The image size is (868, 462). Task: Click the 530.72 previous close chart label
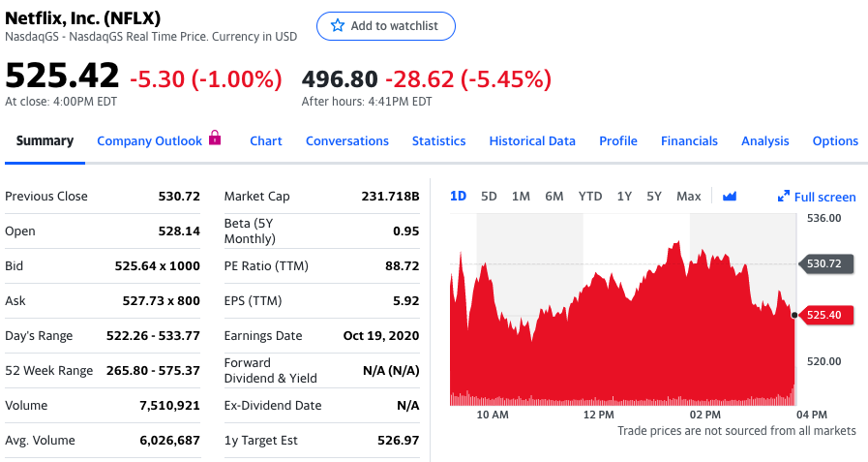pos(825,263)
